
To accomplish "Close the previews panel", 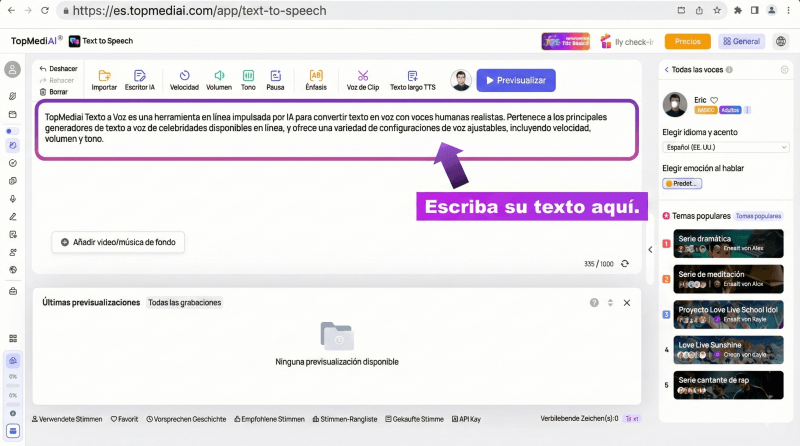I will point(627,303).
